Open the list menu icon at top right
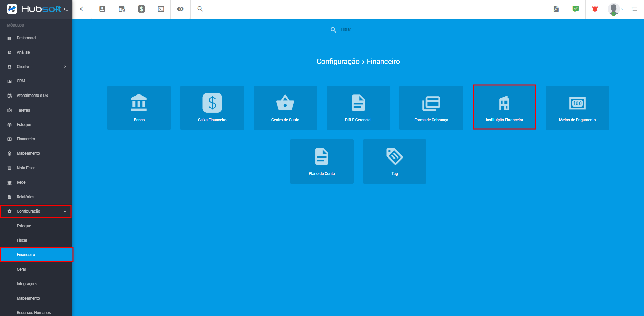The height and width of the screenshot is (316, 644). tap(634, 9)
